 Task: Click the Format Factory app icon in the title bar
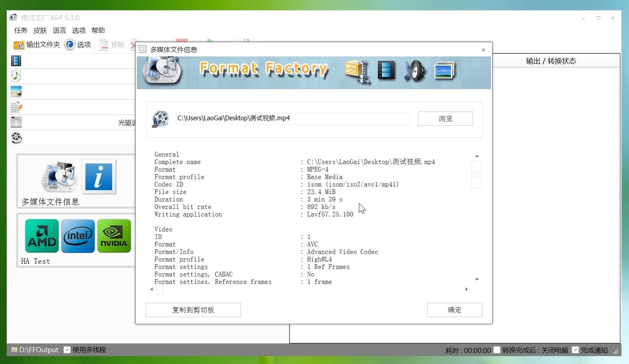[x=13, y=17]
